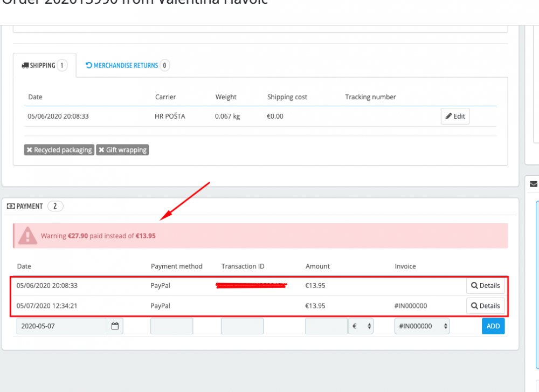Screen dimensions: 539x392
Task: Click the X icon on Recycled packaging
Action: point(30,150)
